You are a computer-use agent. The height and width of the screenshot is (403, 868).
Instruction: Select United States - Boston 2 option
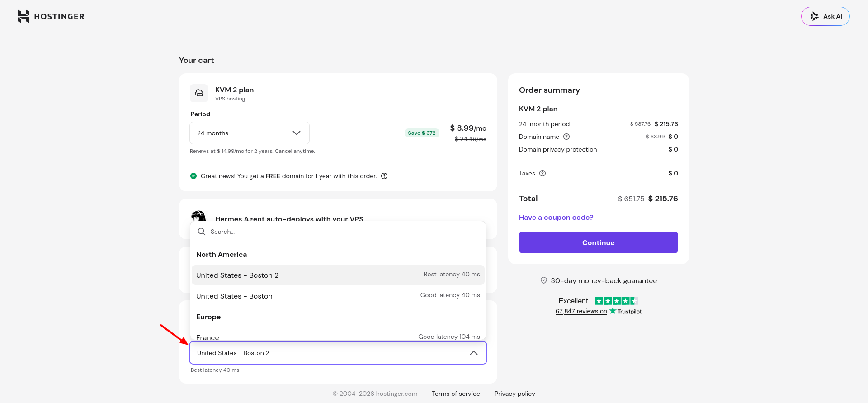[x=338, y=275]
